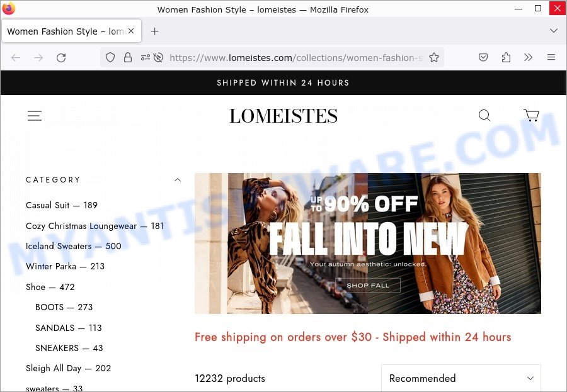Maximize the Firefox window
The height and width of the screenshot is (392, 567).
[538, 8]
